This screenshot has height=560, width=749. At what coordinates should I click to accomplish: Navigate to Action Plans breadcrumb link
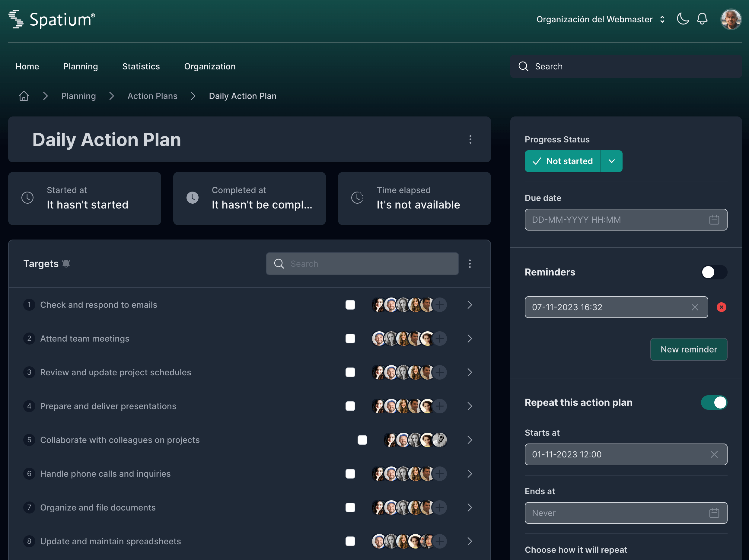[152, 96]
